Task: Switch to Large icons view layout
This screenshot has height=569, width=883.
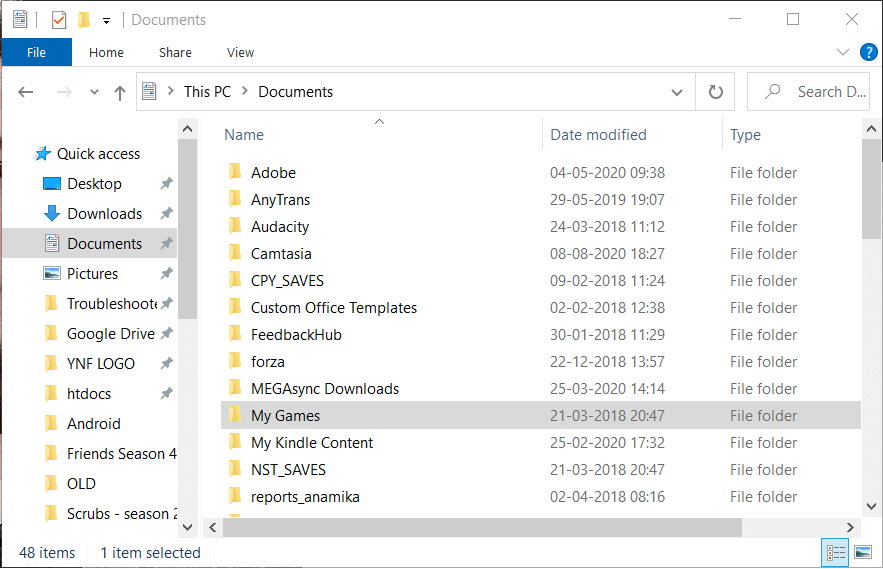Action: (x=862, y=553)
